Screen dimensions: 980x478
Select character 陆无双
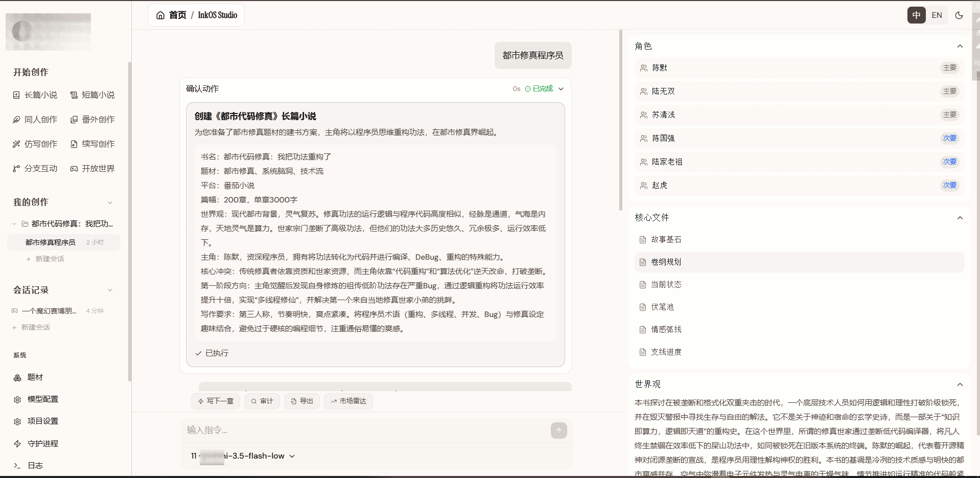(x=800, y=92)
